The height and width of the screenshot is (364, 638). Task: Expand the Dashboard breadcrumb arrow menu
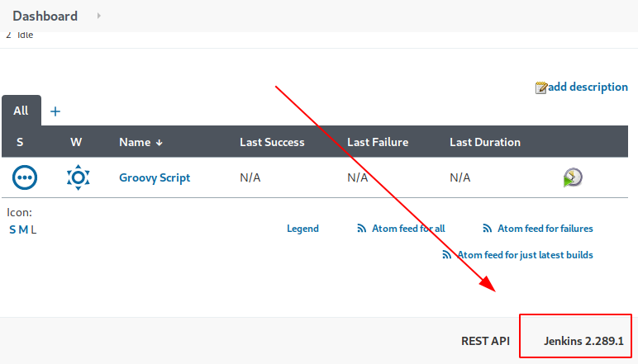99,16
